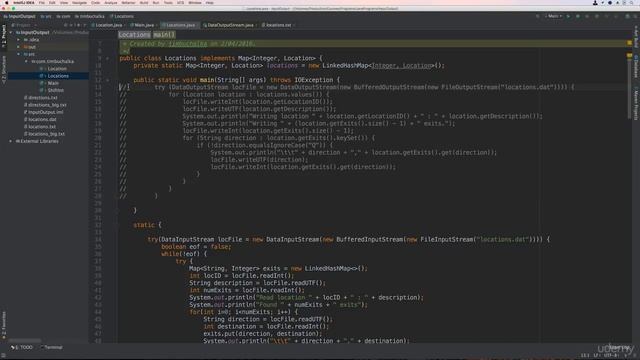Click the yellow inspection indicator at editor top
Viewport: 640px width, 360px height.
(x=629, y=42)
